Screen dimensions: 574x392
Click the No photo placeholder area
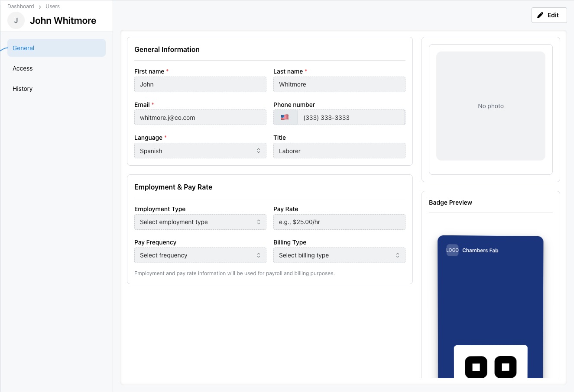coord(490,106)
